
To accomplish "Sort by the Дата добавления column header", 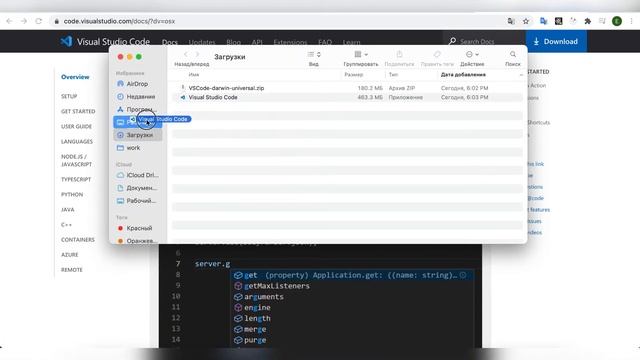I will [463, 75].
